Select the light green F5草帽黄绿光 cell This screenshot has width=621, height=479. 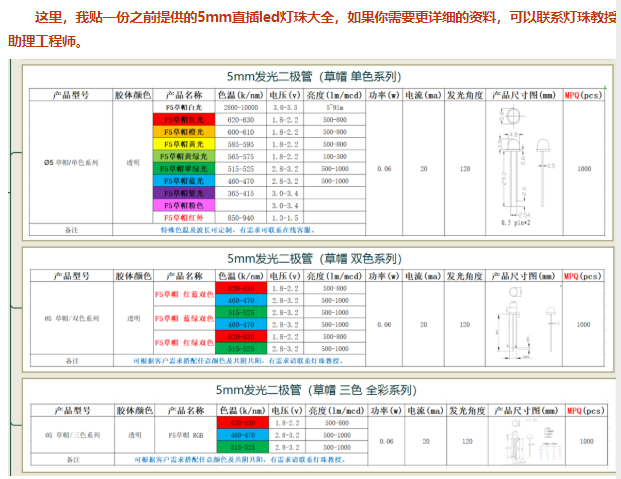click(184, 156)
